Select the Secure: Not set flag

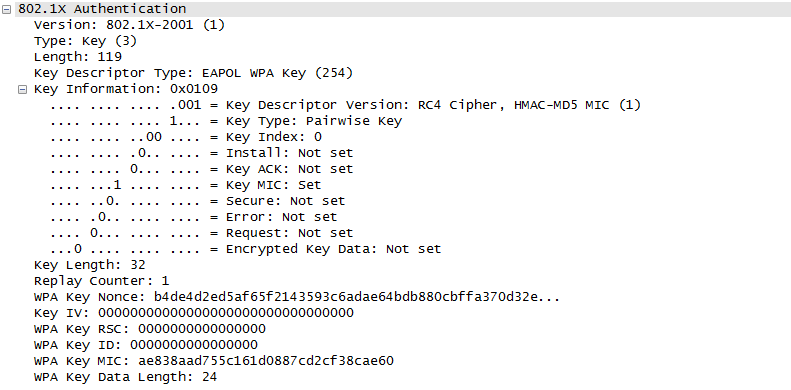click(198, 201)
